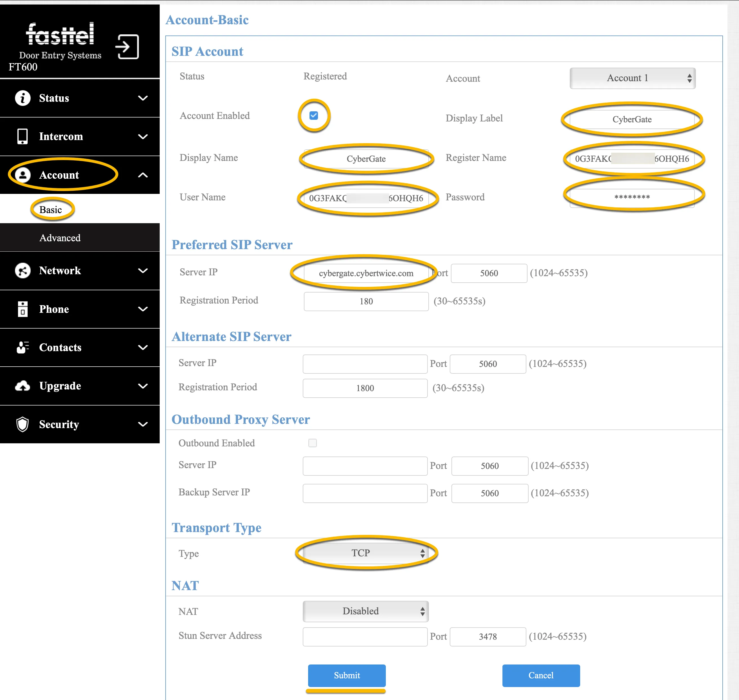Select the Advanced submenu item
Screen dimensions: 739x700
tap(60, 238)
